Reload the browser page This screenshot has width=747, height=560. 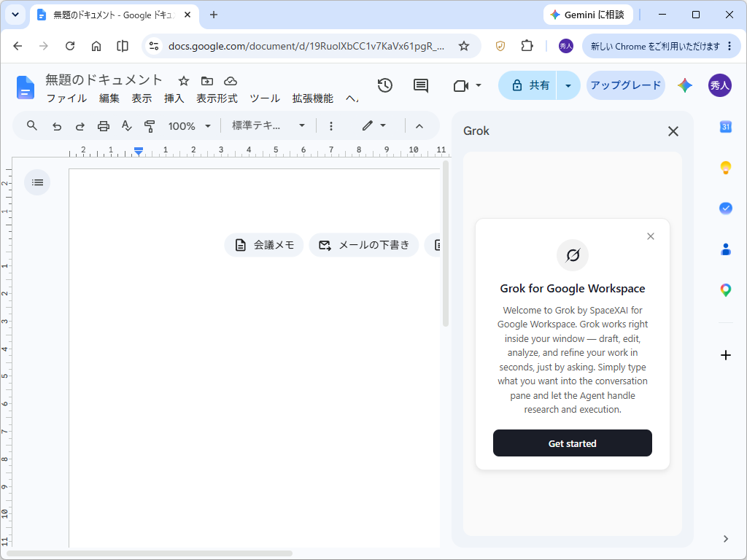[70, 46]
